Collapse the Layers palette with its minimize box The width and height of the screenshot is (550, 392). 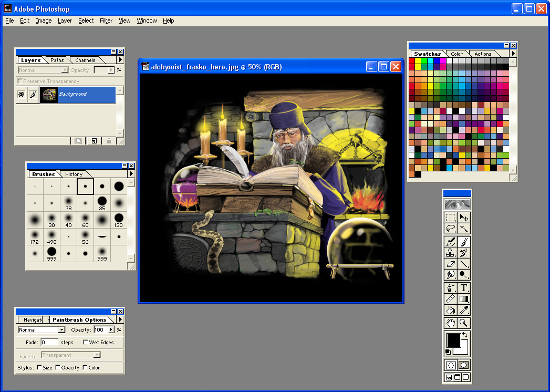113,51
